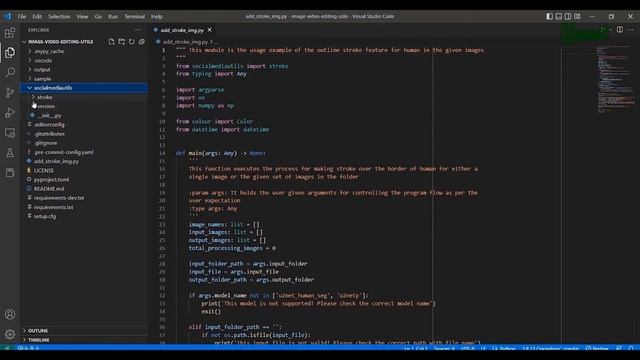Open the .gitignore file

click(x=84, y=143)
